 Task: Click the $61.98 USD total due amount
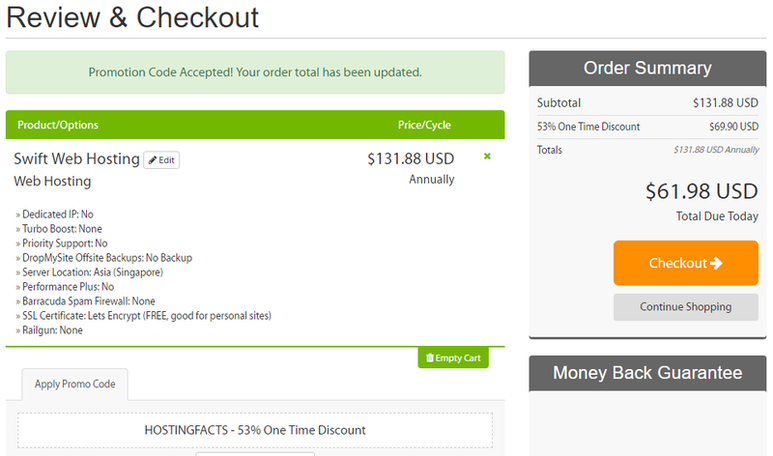701,191
